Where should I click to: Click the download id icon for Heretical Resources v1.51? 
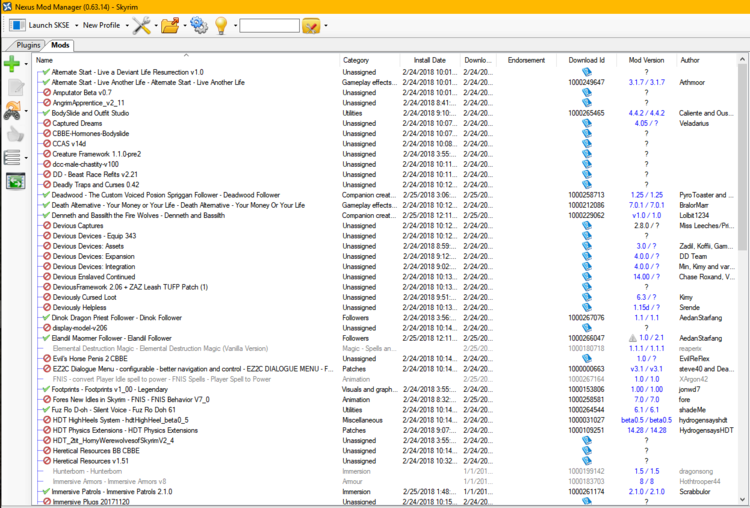pyautogui.click(x=586, y=461)
